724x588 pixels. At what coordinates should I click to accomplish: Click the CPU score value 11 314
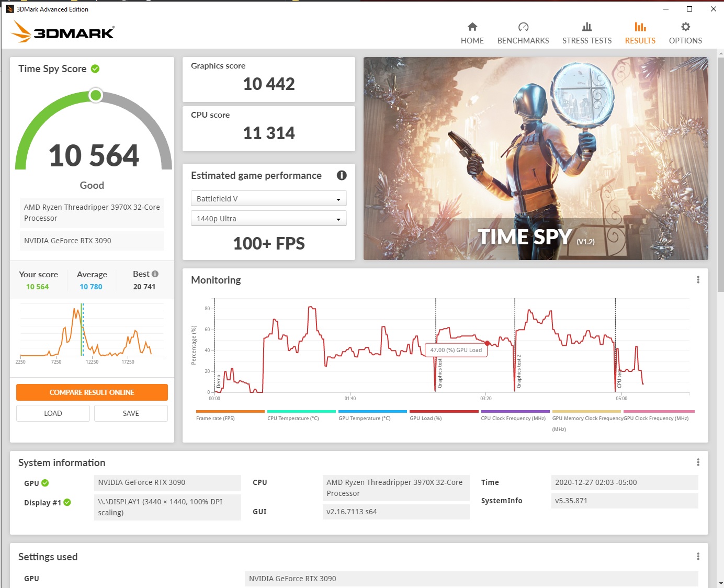[269, 133]
